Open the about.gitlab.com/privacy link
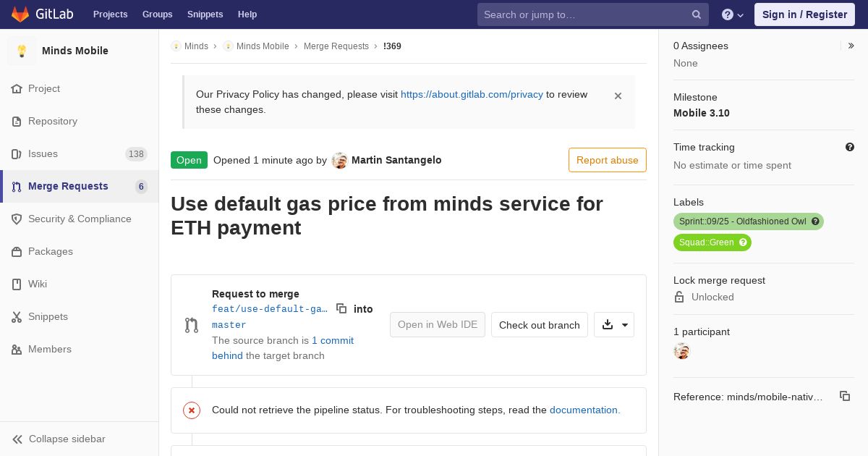The height and width of the screenshot is (456, 868). coord(472,94)
